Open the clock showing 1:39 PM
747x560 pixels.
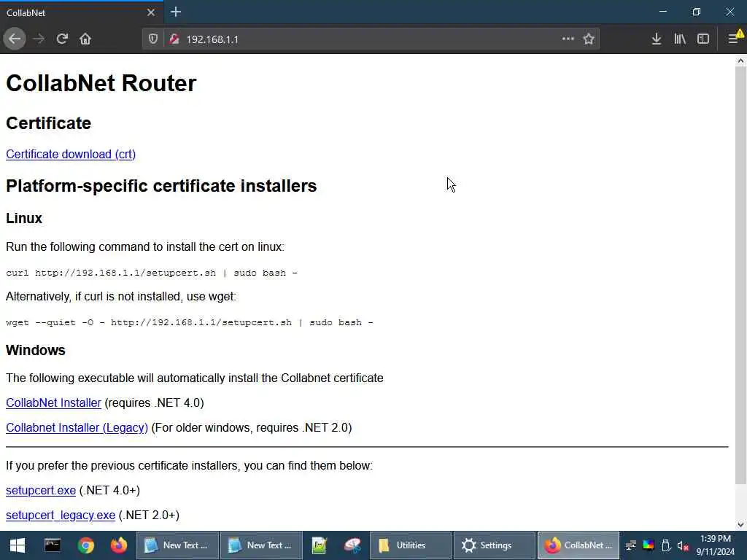[x=715, y=545]
